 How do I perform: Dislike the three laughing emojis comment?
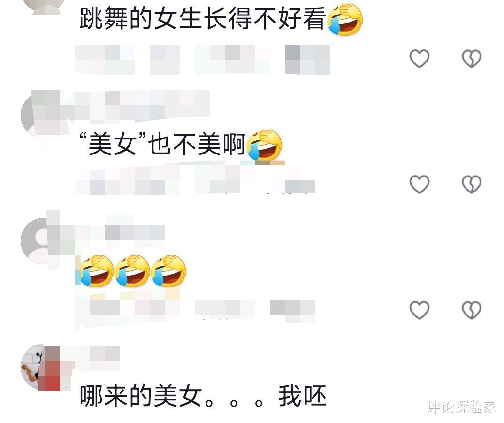(471, 310)
